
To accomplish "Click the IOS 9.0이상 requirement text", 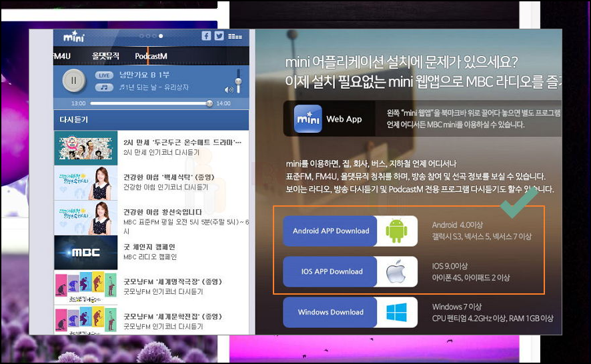I will 450,266.
